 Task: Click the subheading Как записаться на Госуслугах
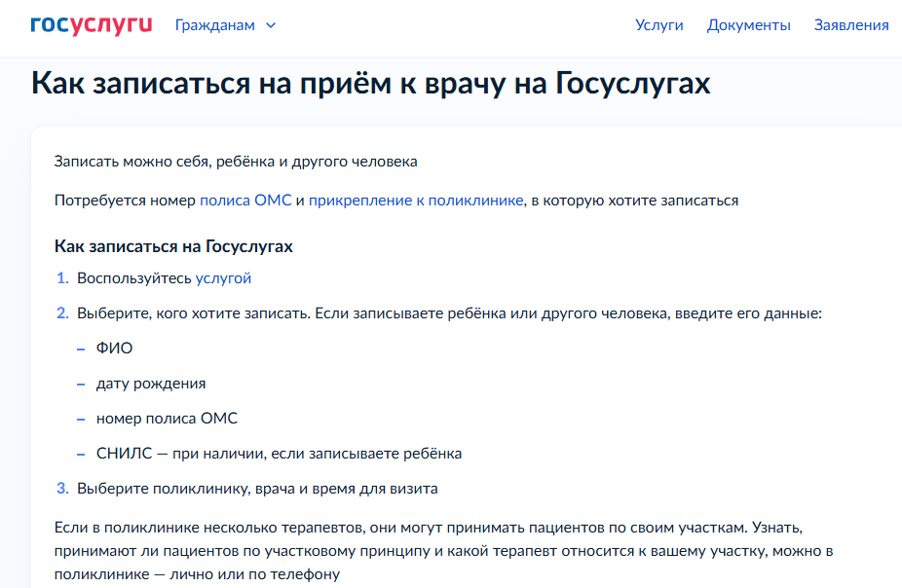[173, 246]
